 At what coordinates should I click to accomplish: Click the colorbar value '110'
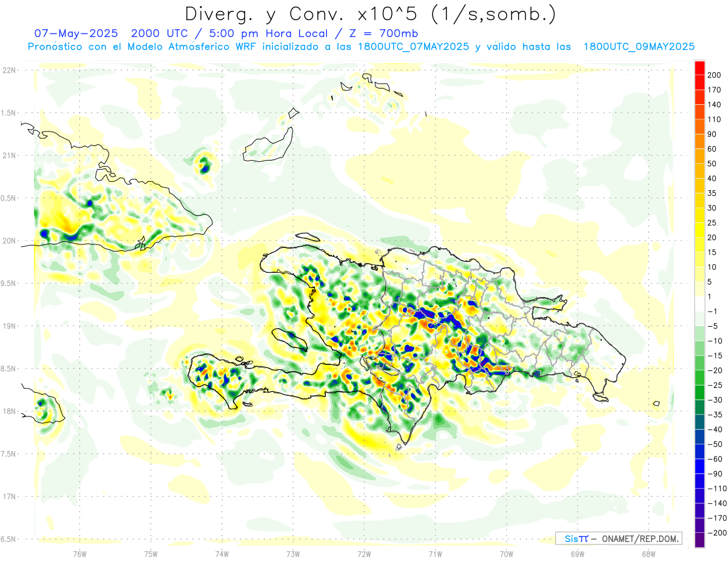[714, 119]
